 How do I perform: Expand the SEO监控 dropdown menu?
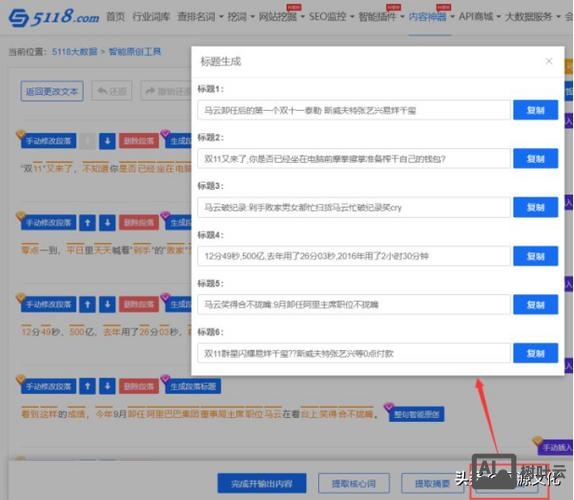331,16
